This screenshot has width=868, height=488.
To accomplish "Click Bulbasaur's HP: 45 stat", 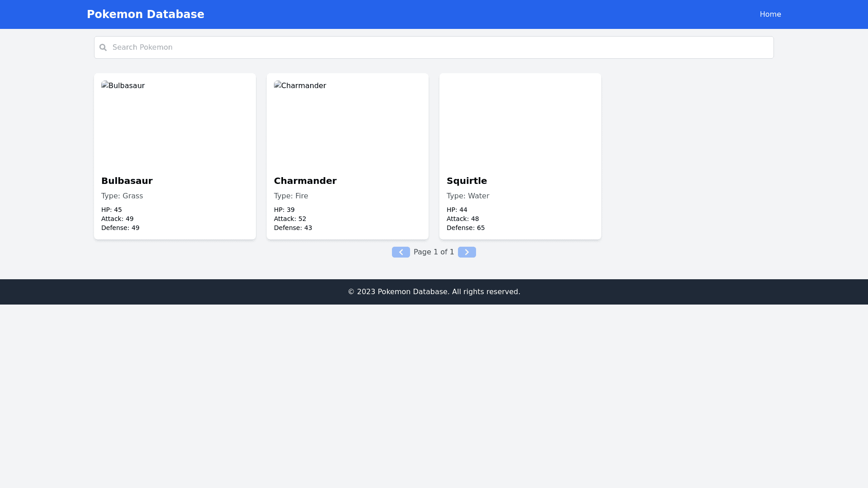I will click(111, 210).
